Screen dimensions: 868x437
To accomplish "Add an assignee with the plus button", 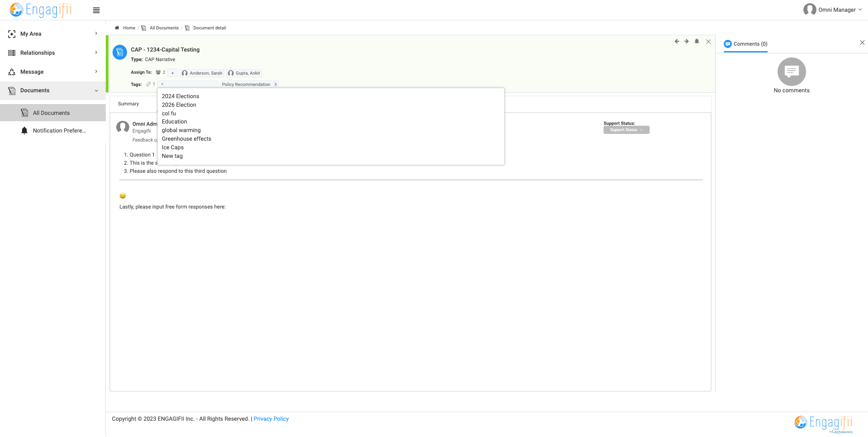I will (x=172, y=73).
